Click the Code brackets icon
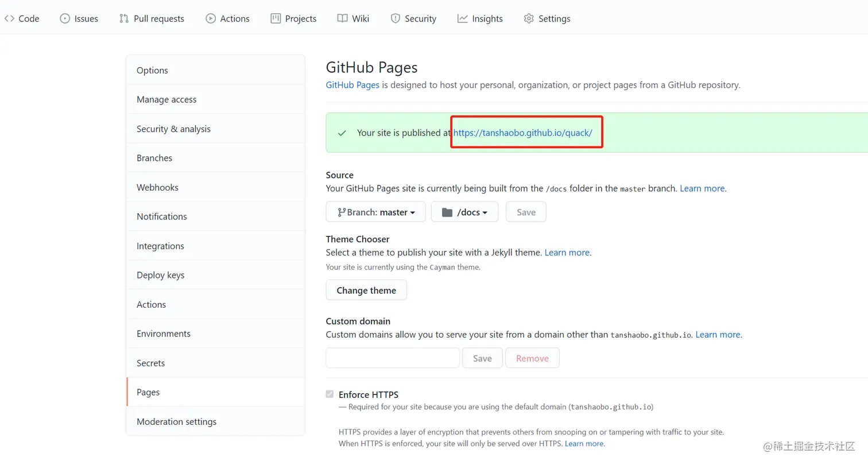The width and height of the screenshot is (868, 465). click(x=9, y=18)
